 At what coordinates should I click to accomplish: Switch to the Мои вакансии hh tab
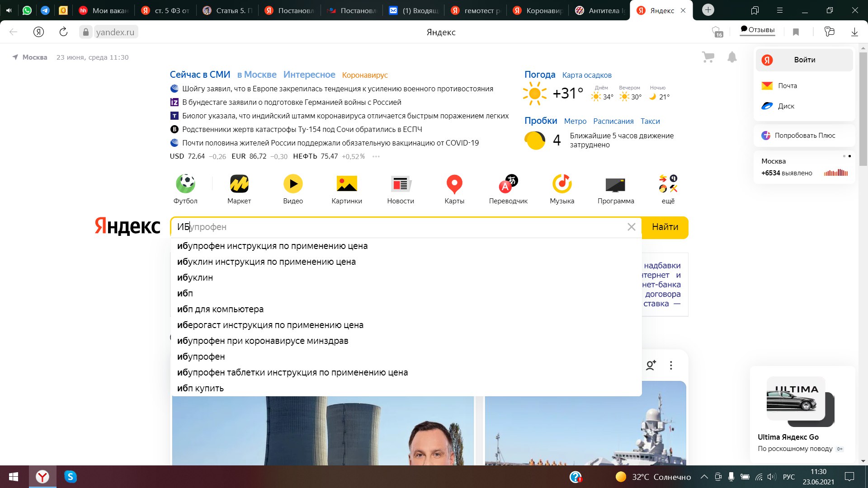pos(104,10)
